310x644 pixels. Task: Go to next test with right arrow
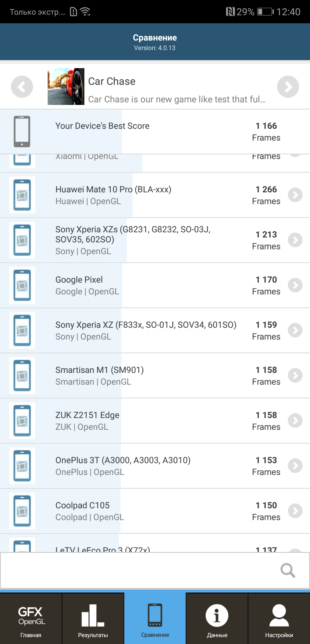coord(288,87)
